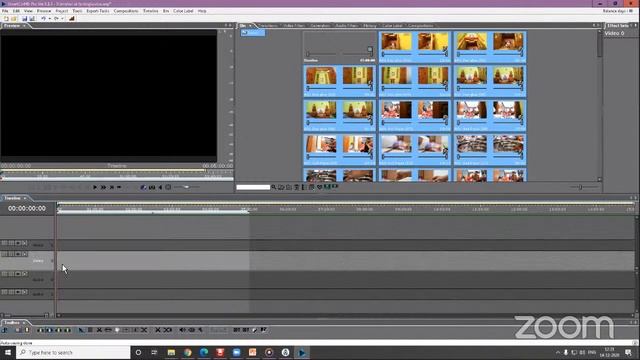This screenshot has width=640, height=360.
Task: Switch to the Color Label panel tab
Action: point(392,26)
